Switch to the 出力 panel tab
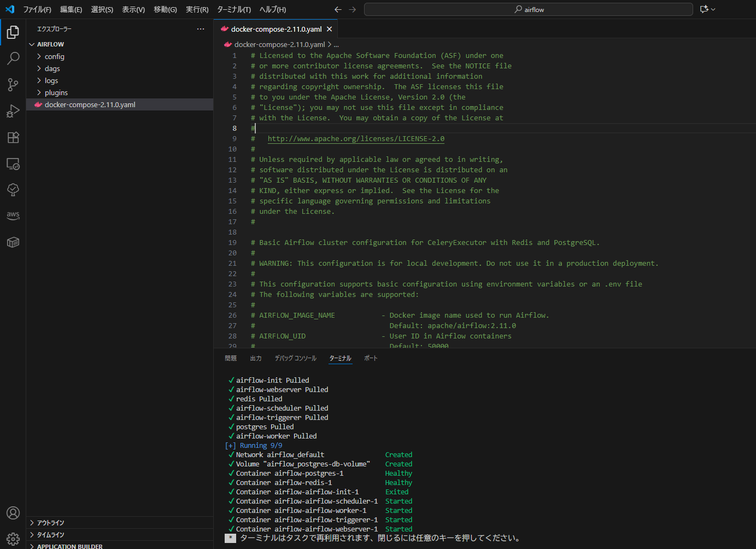This screenshot has width=756, height=549. pyautogui.click(x=256, y=358)
